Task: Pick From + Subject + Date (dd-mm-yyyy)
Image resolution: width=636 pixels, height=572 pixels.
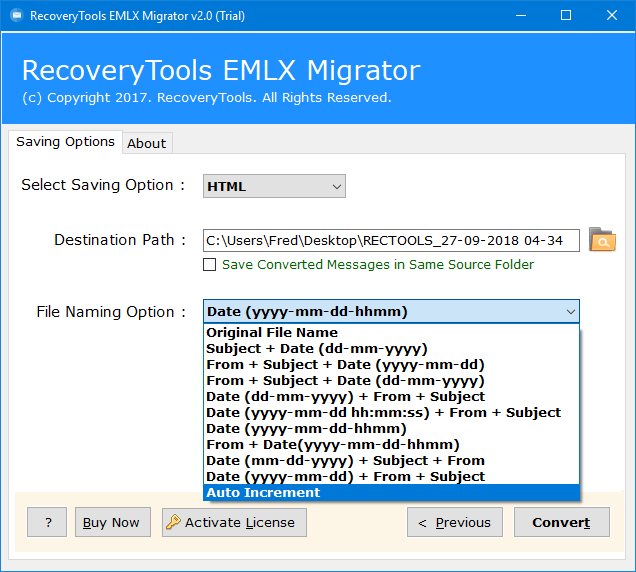Action: 391,381
